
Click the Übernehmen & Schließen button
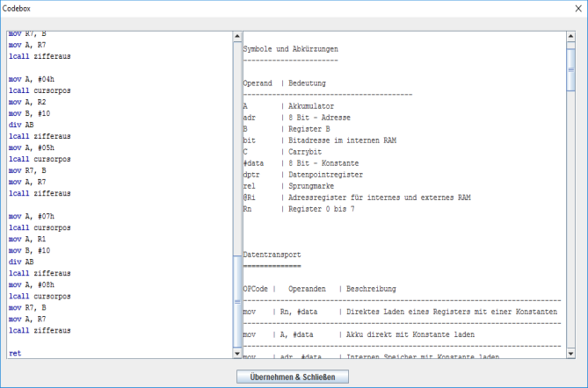tap(293, 377)
